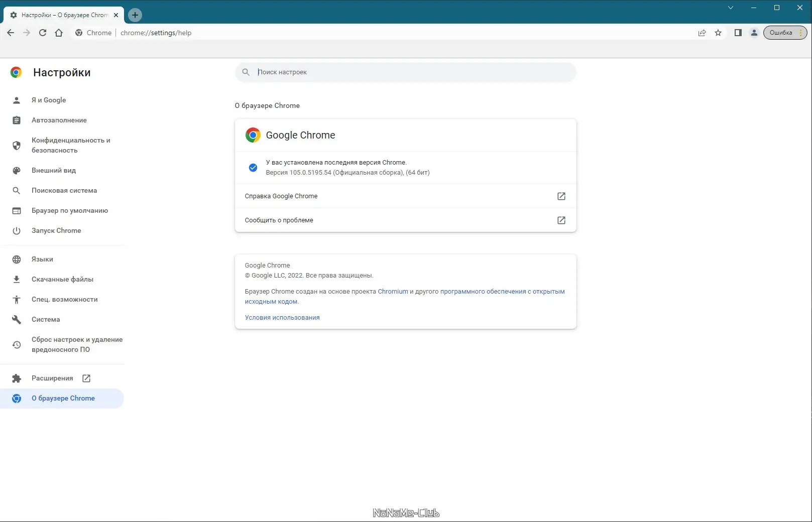This screenshot has width=812, height=522.
Task: Click the blue checkmark update status icon
Action: [x=253, y=167]
